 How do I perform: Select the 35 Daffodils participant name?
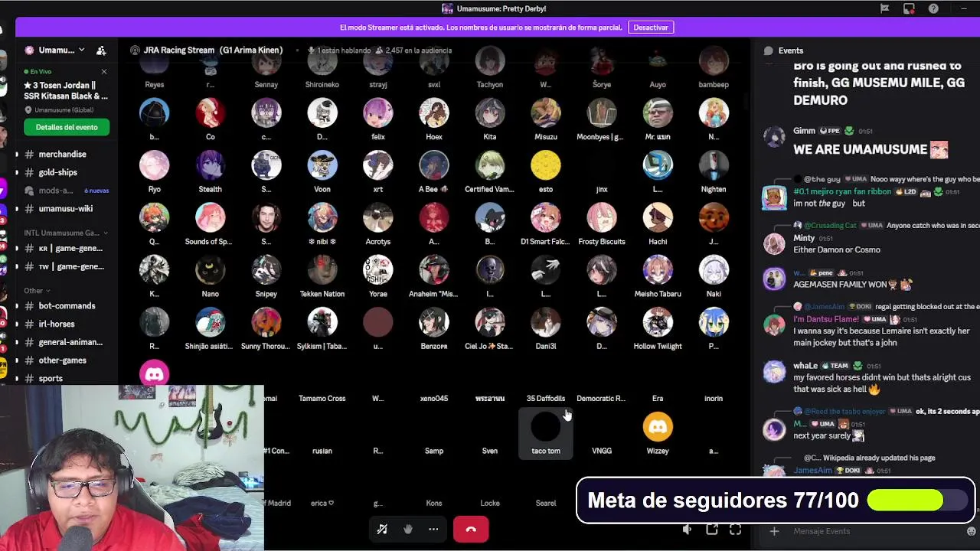546,399
